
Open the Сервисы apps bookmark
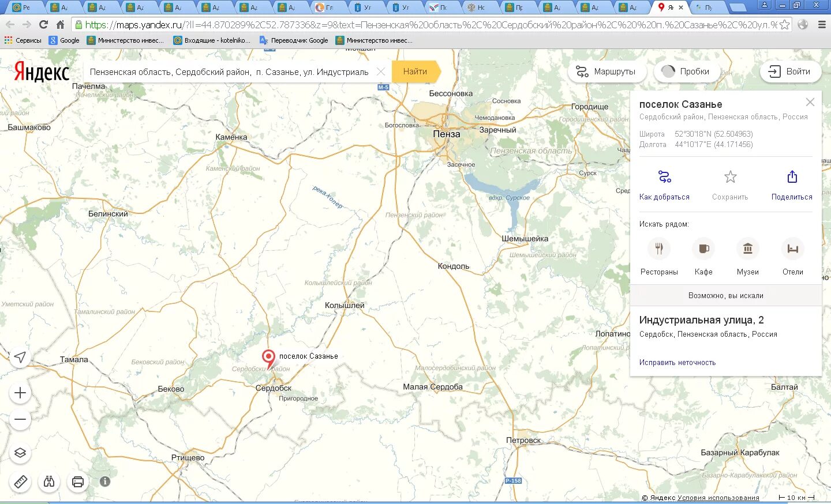(x=23, y=40)
